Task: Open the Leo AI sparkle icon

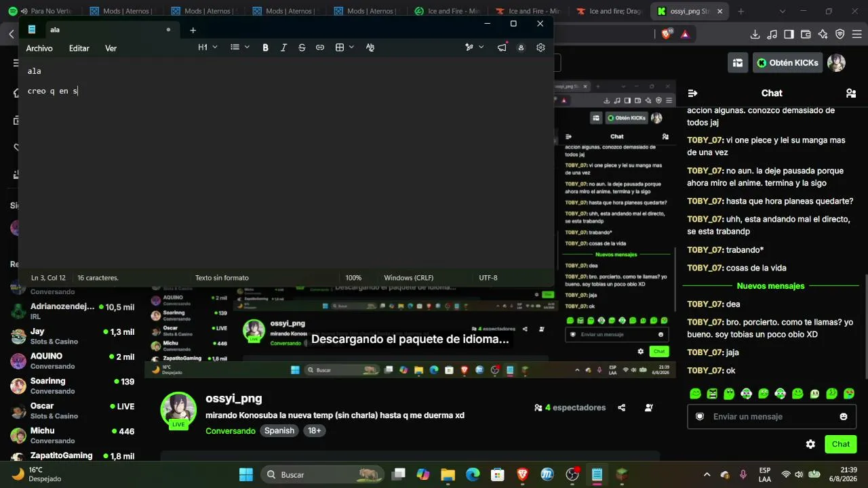Action: 823,34
